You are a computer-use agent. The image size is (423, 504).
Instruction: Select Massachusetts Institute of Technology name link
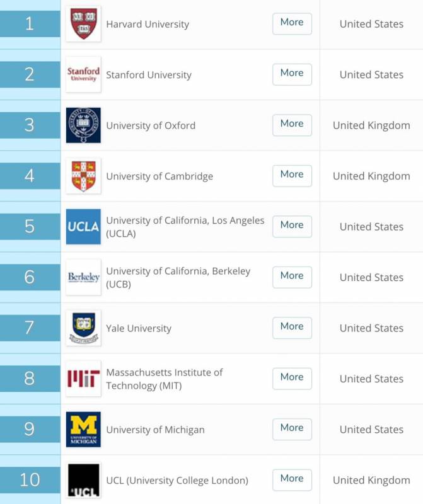click(164, 379)
